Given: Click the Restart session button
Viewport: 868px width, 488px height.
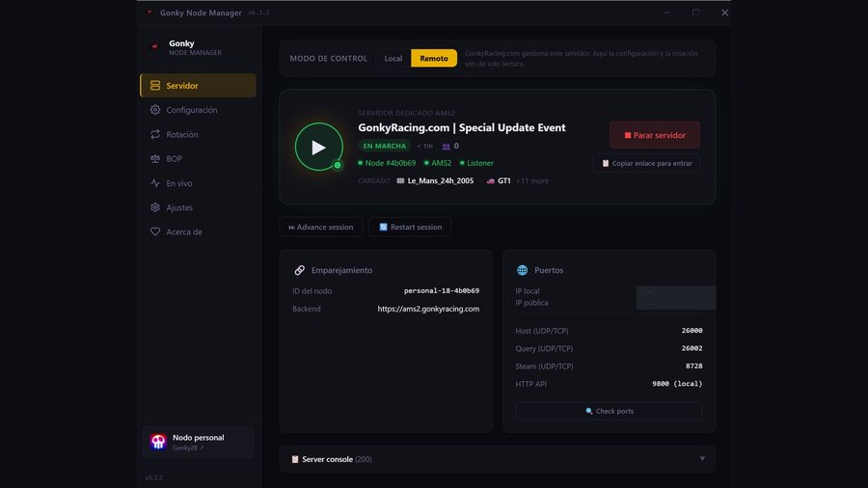Looking at the screenshot, I should pyautogui.click(x=410, y=227).
